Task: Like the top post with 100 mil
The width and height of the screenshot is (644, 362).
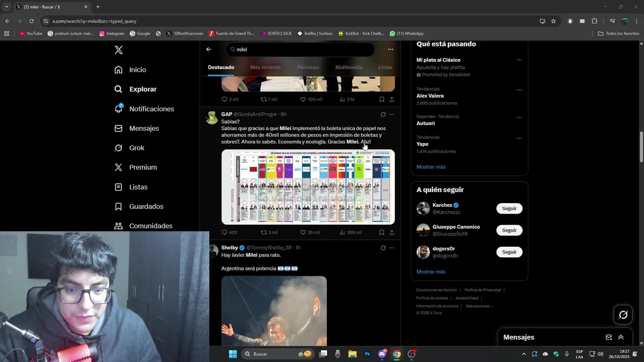Action: 311,99
